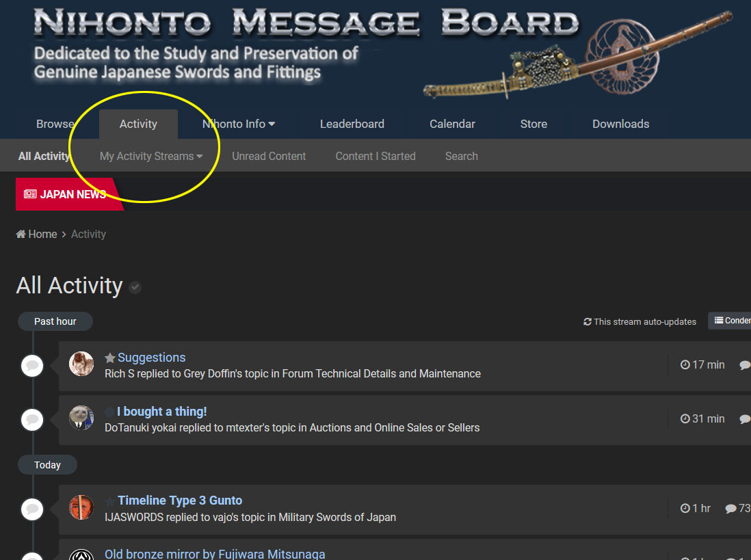Click the clock icon next to 1 hr
Viewport: 751px width, 560px height.
(x=685, y=508)
